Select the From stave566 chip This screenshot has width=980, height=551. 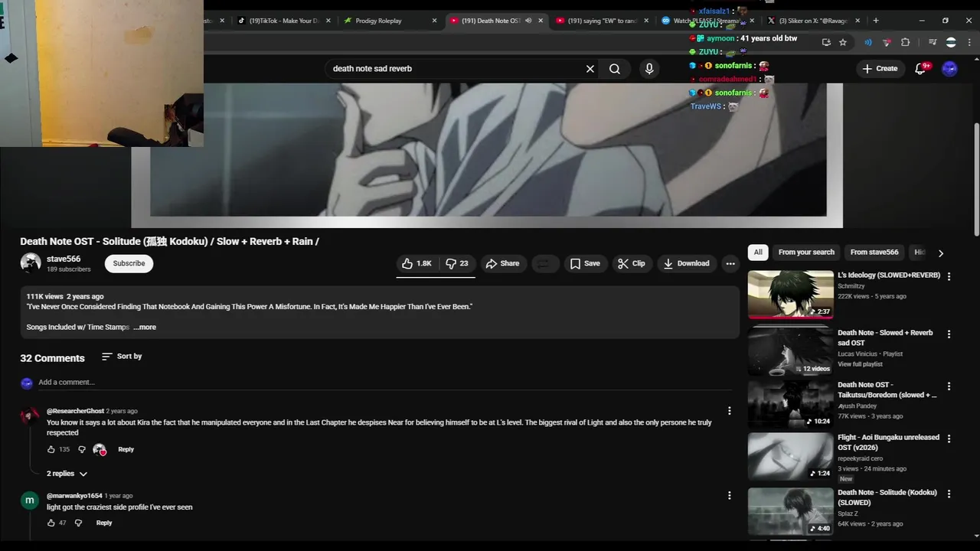[874, 252]
